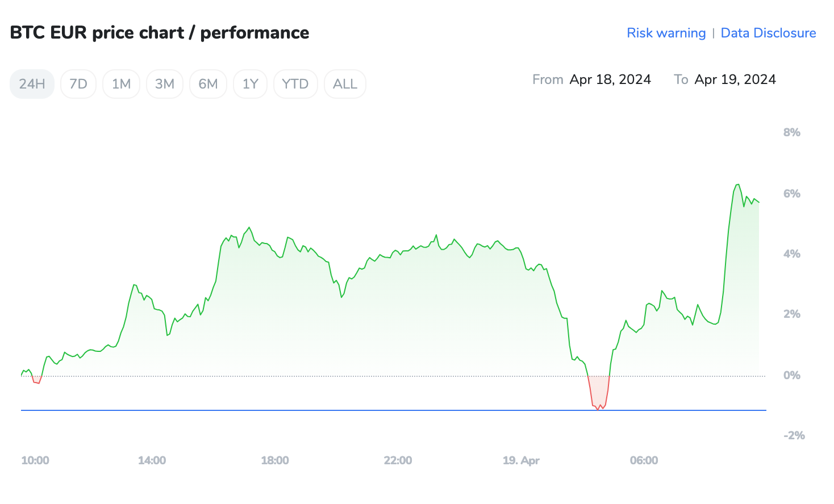Screen dimensions: 834x504
Task: Switch chart to 7D range
Action: pyautogui.click(x=78, y=84)
